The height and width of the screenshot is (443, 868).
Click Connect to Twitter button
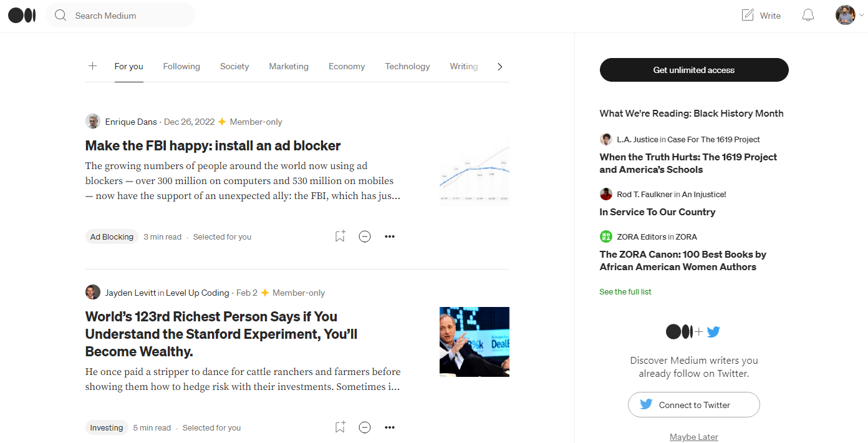click(694, 404)
